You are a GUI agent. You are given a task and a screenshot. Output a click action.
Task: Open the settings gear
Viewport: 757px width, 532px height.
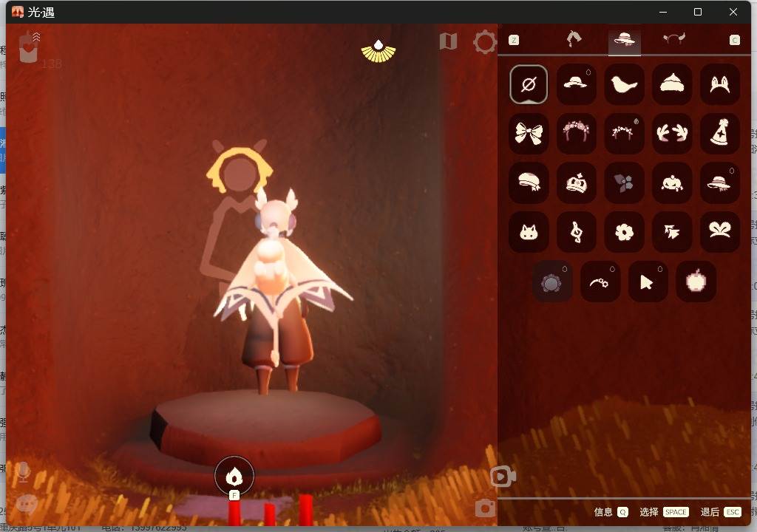coord(485,42)
